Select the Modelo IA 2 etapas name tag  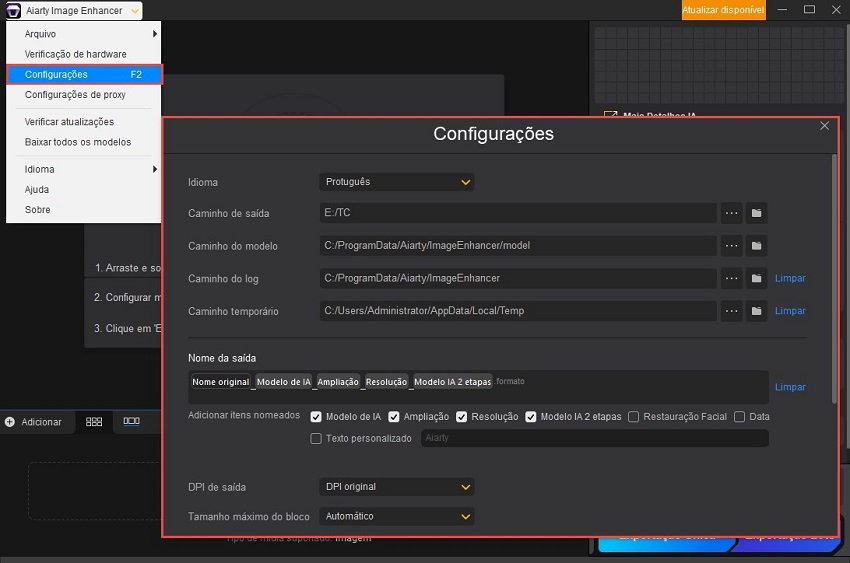[x=453, y=381]
